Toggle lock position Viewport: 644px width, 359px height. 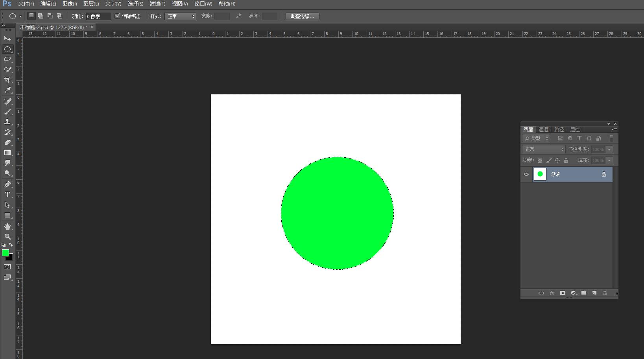[x=557, y=160]
